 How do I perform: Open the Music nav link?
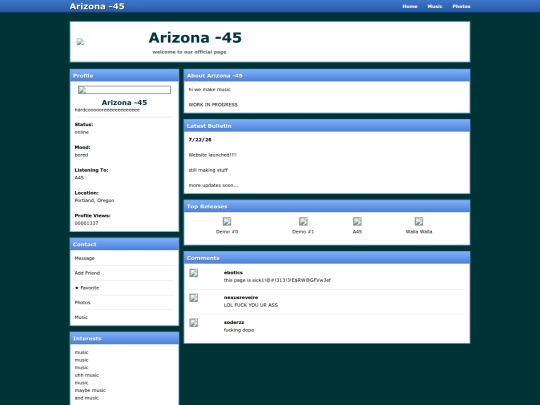click(x=435, y=6)
